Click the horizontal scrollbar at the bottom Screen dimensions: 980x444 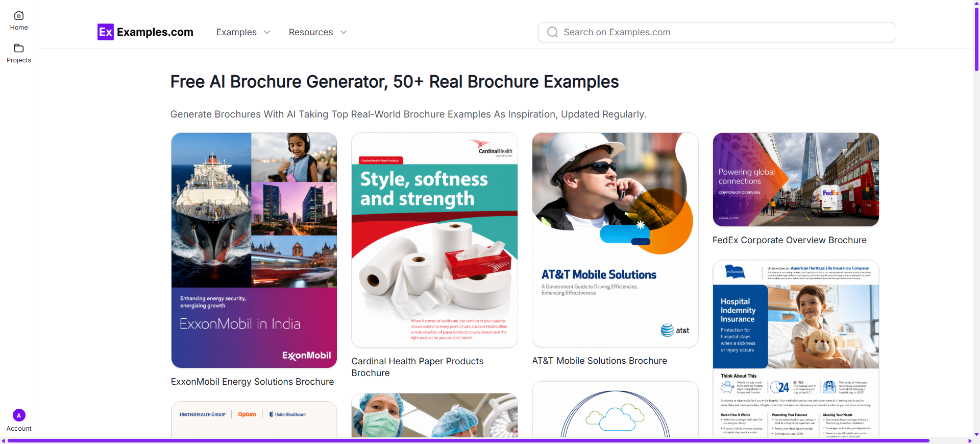click(x=469, y=440)
